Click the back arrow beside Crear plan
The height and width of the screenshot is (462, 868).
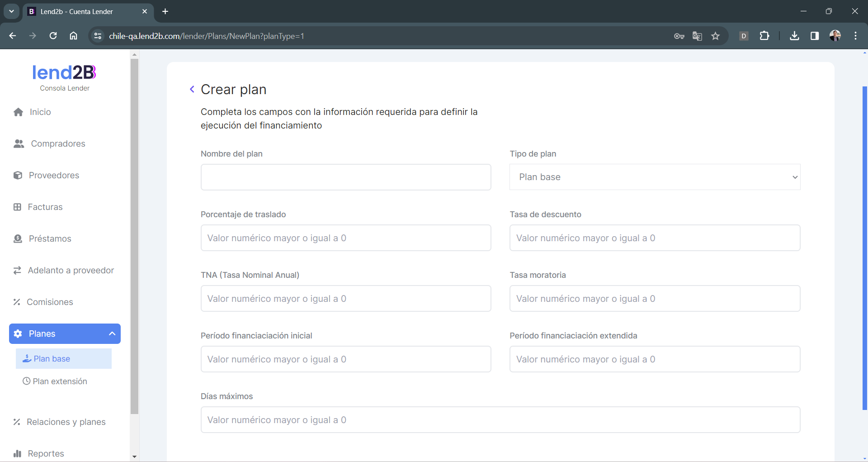[x=192, y=89]
